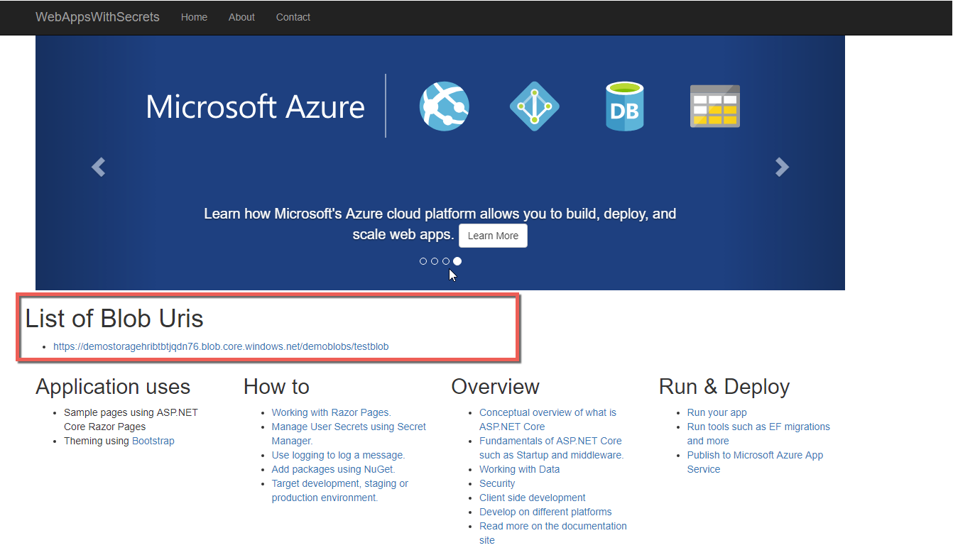
Task: Click the Microsoft Azure banner title
Action: click(255, 106)
